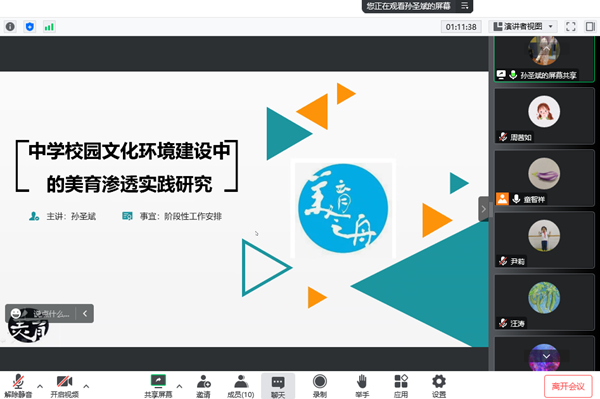
Task: Open the 成员(10) members list
Action: 241,386
